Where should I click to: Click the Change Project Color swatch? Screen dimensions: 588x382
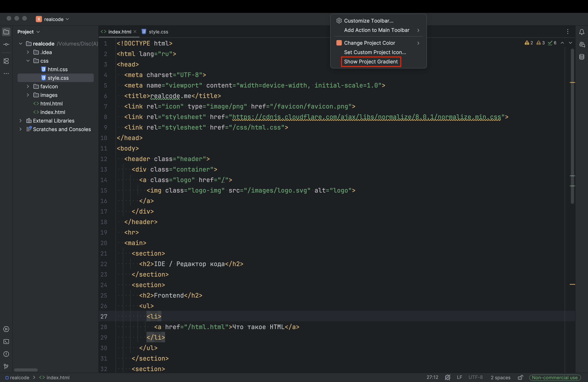339,43
